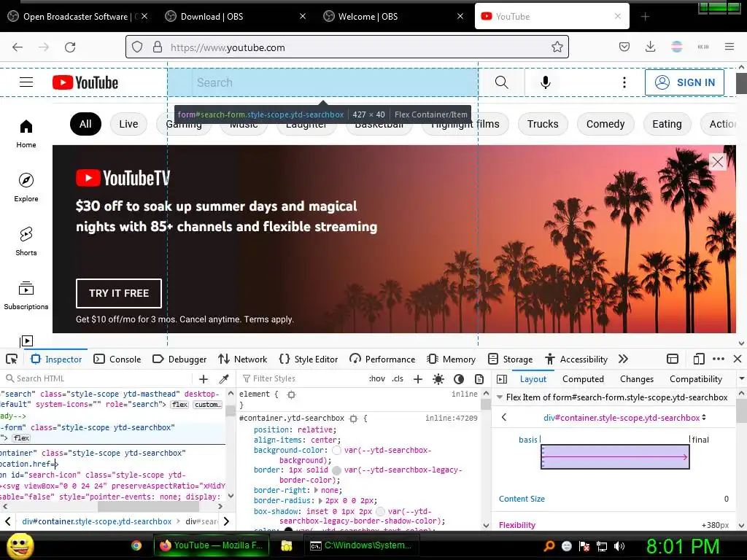The width and height of the screenshot is (747, 560).
Task: Click the Search HTML field
Action: pyautogui.click(x=98, y=378)
